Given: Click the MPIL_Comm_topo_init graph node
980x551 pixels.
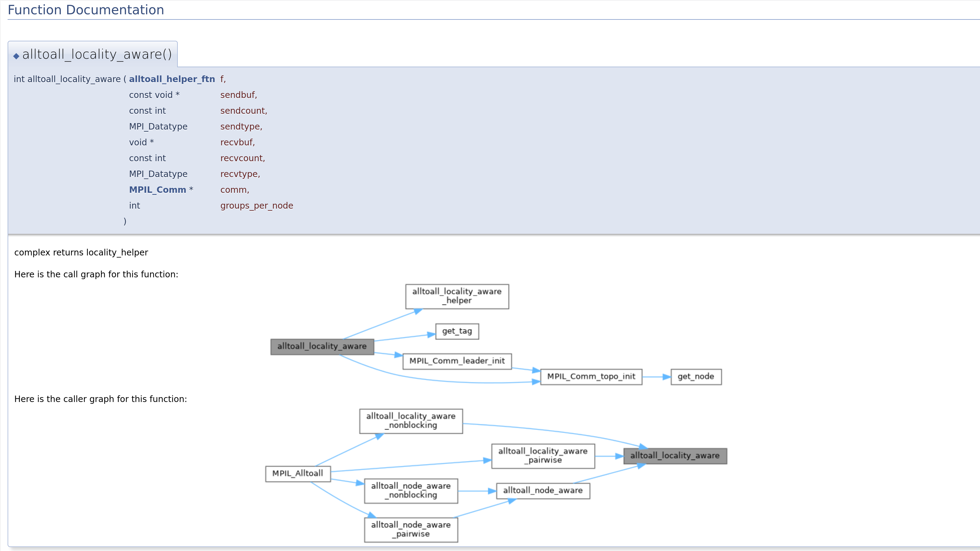Looking at the screenshot, I should (x=591, y=376).
